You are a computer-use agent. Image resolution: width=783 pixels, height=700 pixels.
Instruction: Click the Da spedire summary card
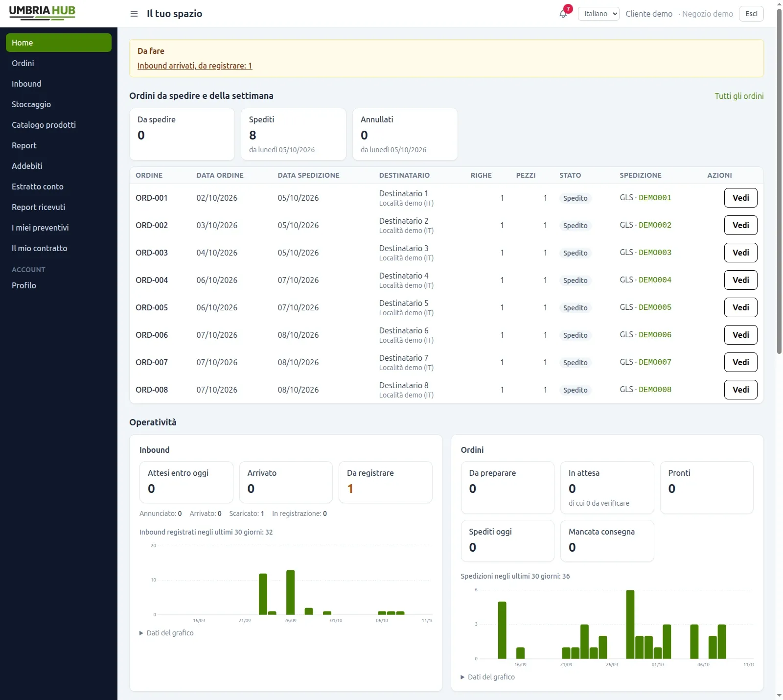click(182, 134)
